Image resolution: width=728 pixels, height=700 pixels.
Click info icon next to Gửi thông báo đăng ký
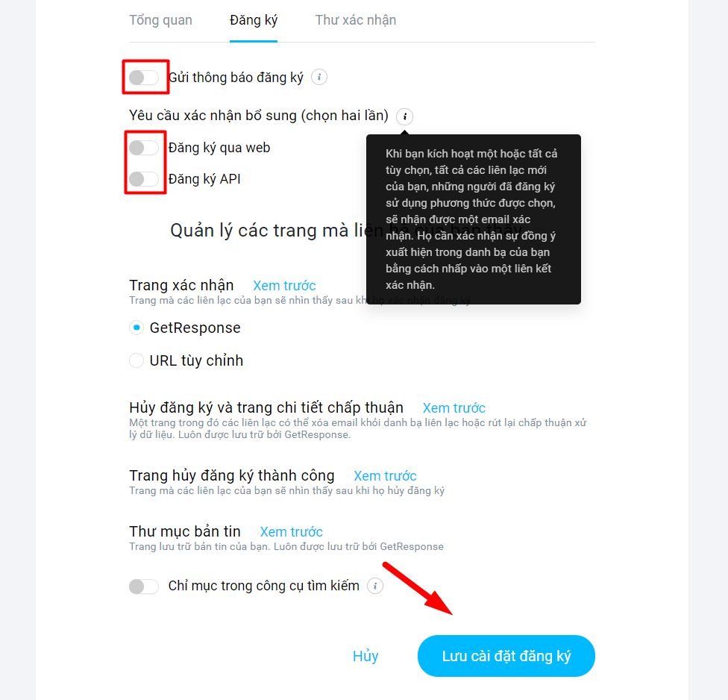coord(319,77)
